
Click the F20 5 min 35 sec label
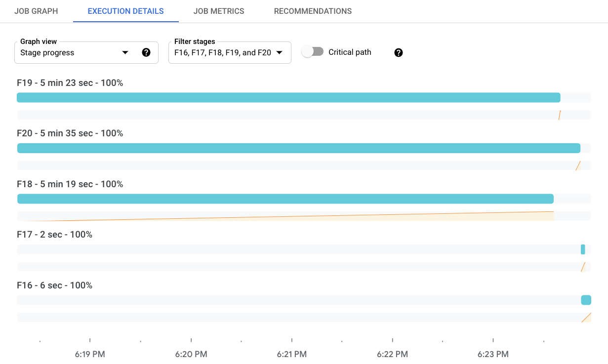pos(70,133)
